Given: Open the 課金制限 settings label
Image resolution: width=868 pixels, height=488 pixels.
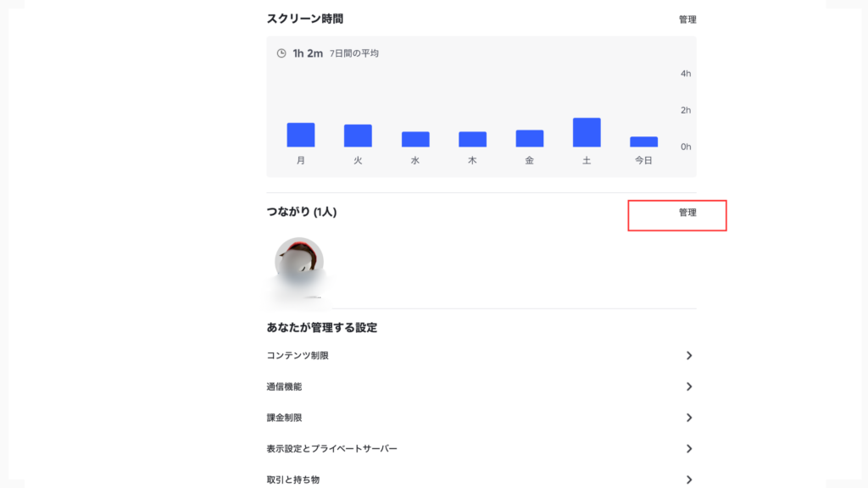Looking at the screenshot, I should point(284,418).
